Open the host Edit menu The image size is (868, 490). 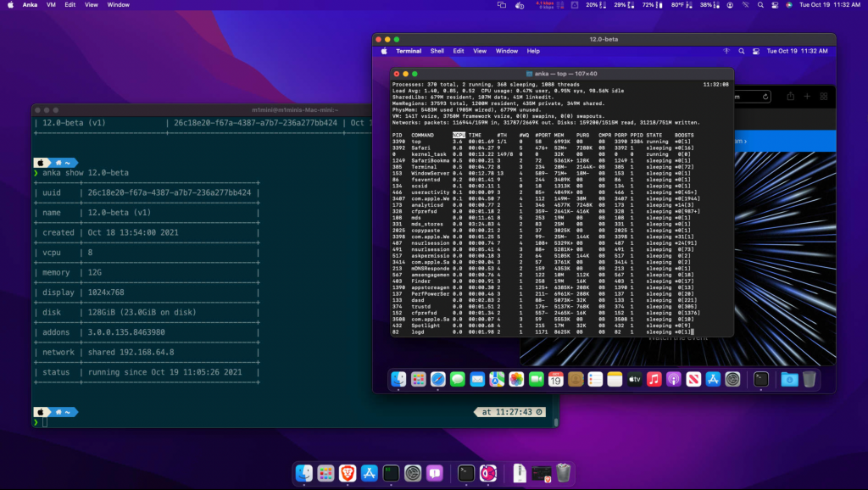click(70, 4)
